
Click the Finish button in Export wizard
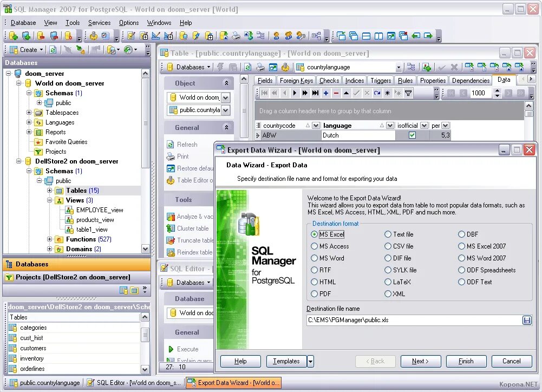coord(466,361)
